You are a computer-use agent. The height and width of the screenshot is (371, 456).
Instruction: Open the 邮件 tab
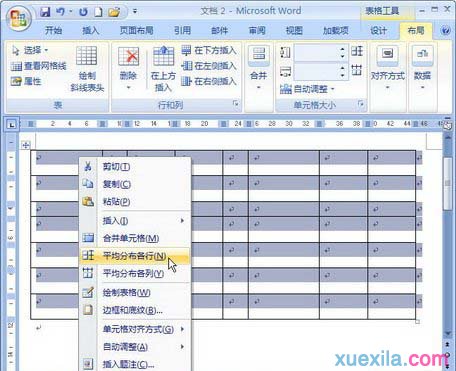coord(220,31)
